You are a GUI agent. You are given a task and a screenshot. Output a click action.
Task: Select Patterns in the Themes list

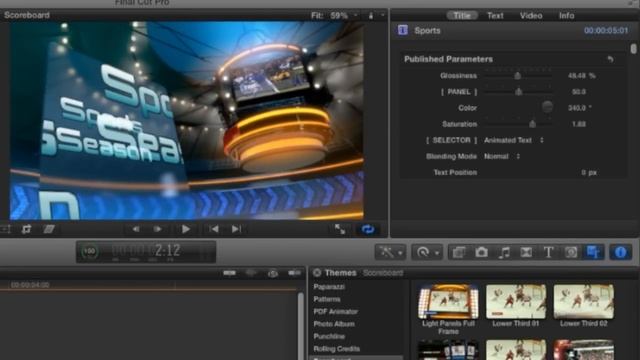327,299
